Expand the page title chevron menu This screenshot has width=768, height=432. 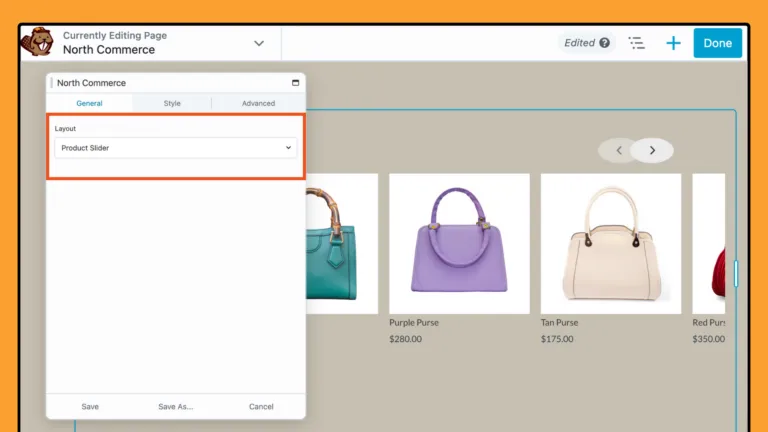coord(259,43)
